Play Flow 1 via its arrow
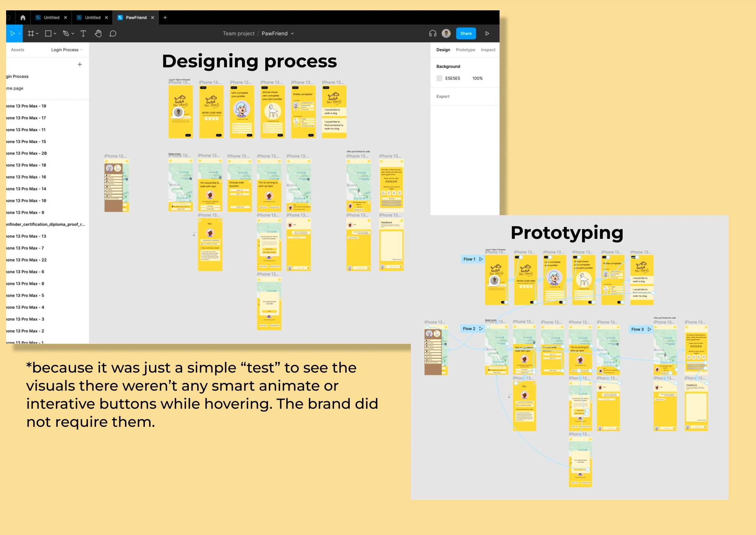Screen dimensions: 756x535 (481, 259)
